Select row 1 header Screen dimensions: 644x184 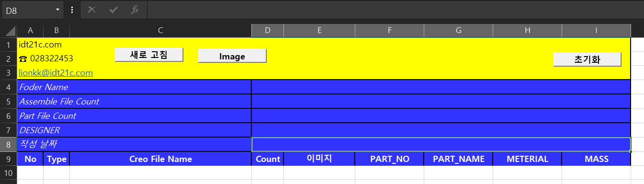[9, 45]
